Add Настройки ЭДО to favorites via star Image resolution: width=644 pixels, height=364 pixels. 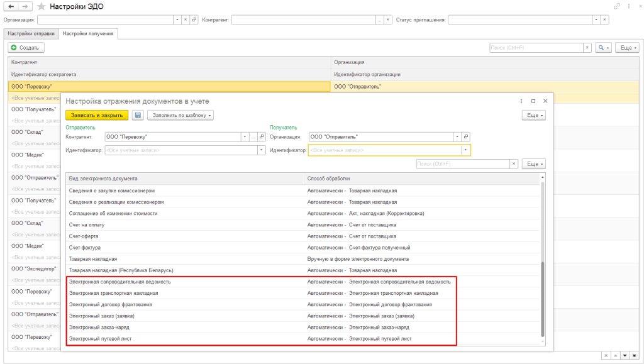point(41,6)
